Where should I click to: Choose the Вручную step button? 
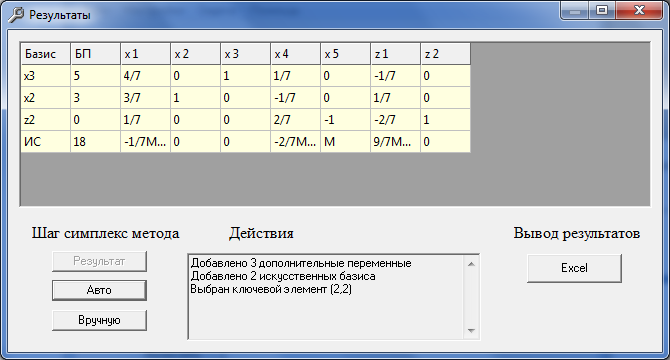[x=99, y=320]
